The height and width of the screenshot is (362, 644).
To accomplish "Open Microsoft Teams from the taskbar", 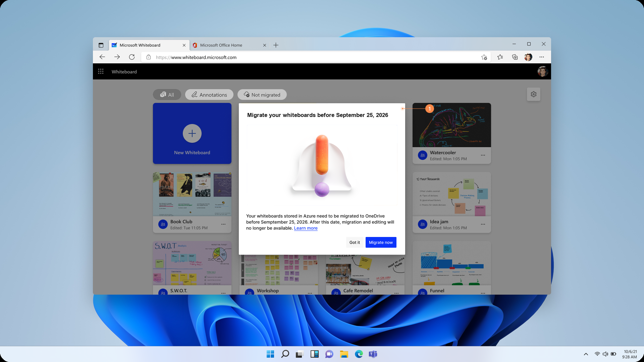I will 373,354.
